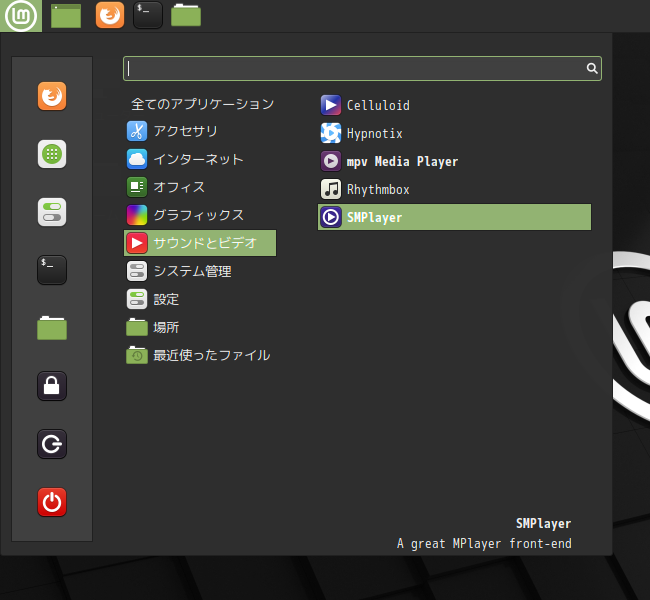Launch the highlighted SMPlayer entry

[454, 217]
